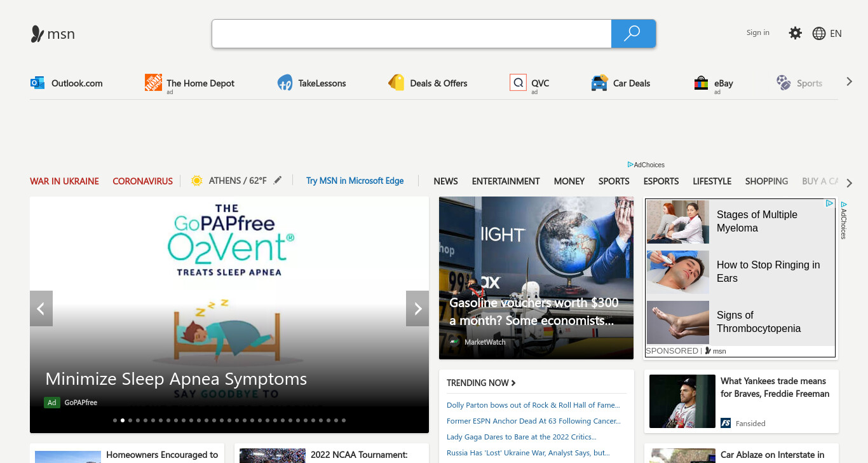Screen dimensions: 868x463
Task: Open the globe language selector
Action: point(819,34)
